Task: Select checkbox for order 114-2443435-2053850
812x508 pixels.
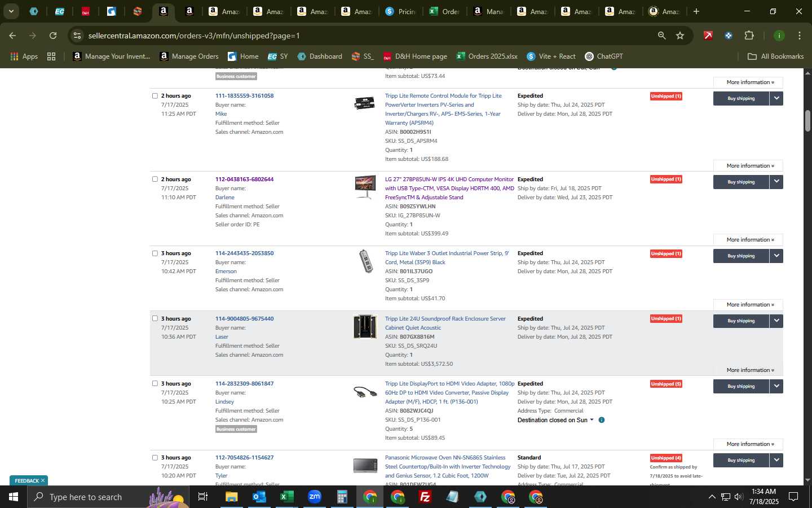Action: [155, 253]
